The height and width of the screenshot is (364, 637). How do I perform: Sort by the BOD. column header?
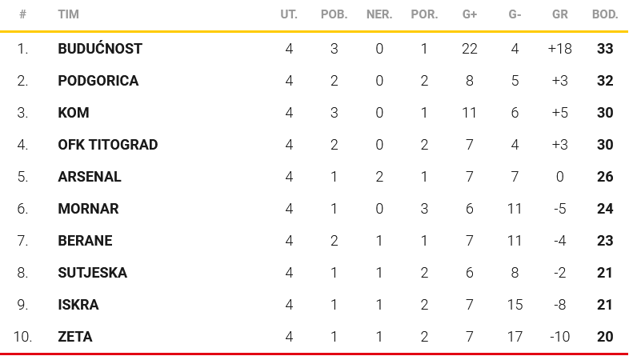tap(604, 14)
